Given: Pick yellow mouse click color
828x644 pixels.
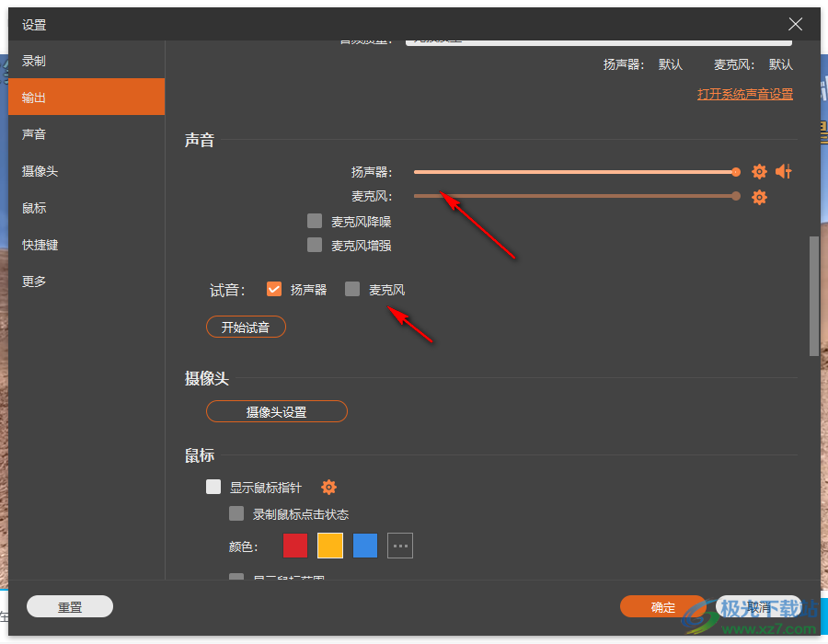Looking at the screenshot, I should tap(330, 546).
